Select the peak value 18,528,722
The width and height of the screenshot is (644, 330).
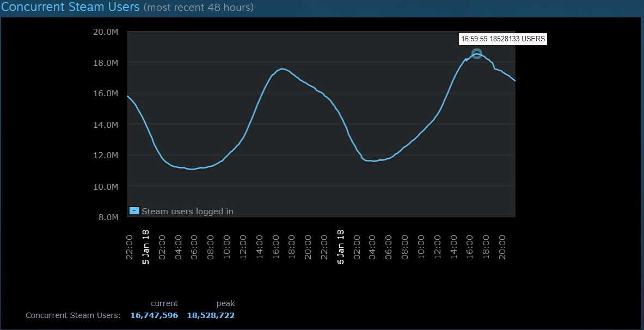tap(211, 315)
